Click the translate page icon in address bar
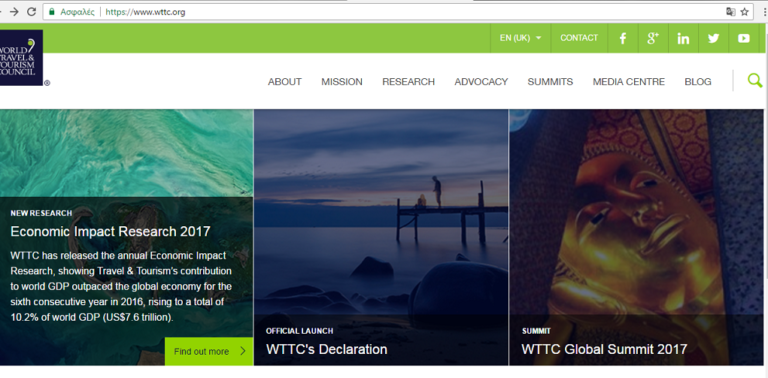Screen dimensions: 768x378 (730, 12)
